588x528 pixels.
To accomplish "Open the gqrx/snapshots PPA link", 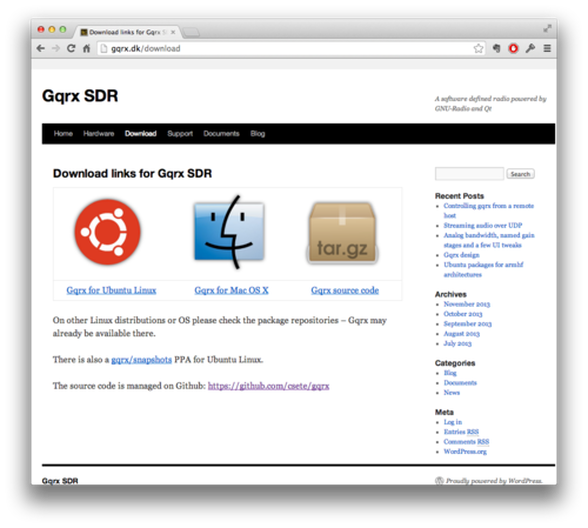I will 141,360.
